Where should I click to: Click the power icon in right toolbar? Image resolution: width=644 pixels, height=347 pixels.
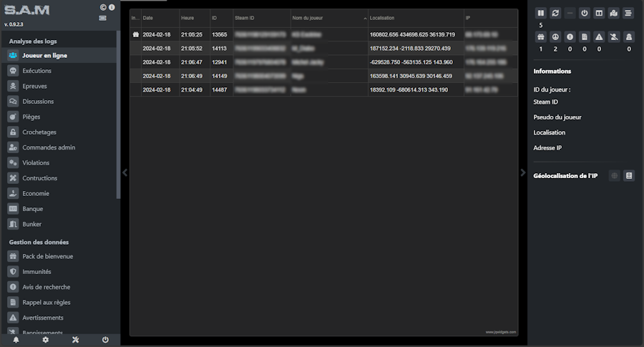coord(585,13)
